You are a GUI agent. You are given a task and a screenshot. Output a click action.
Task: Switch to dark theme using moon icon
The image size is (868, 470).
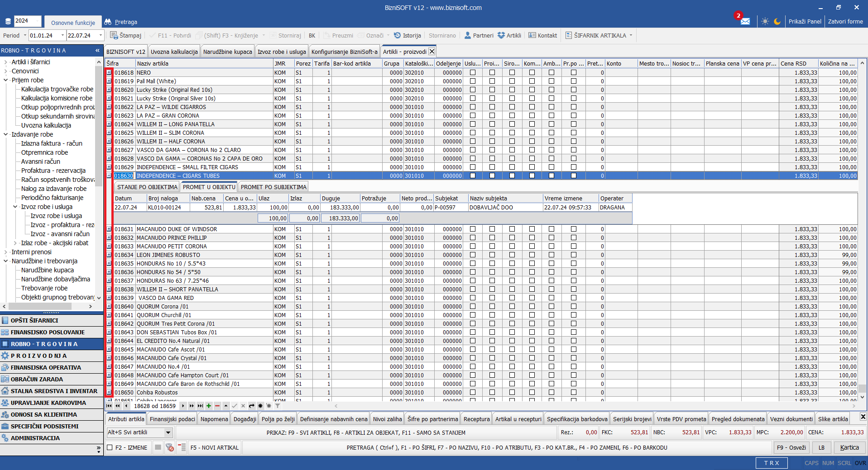[x=777, y=21]
